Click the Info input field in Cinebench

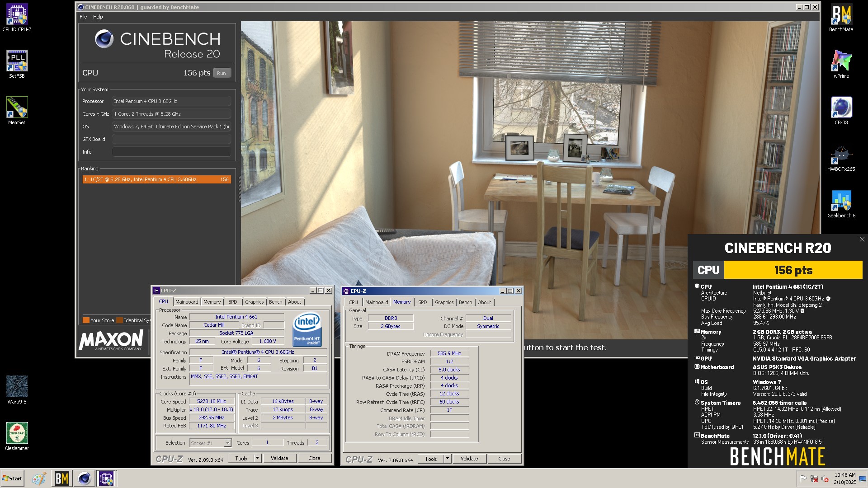[x=171, y=152]
